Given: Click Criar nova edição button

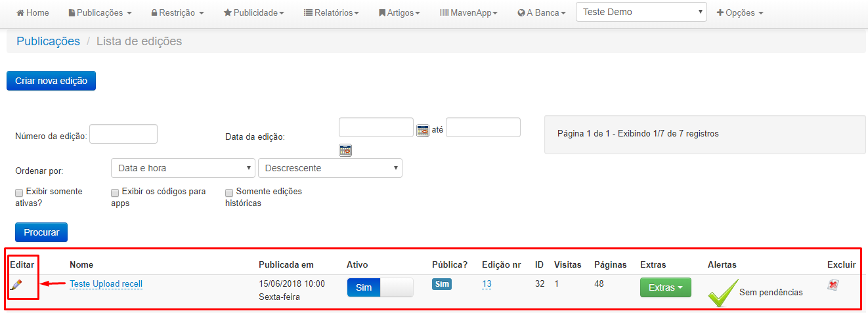Looking at the screenshot, I should 51,81.
